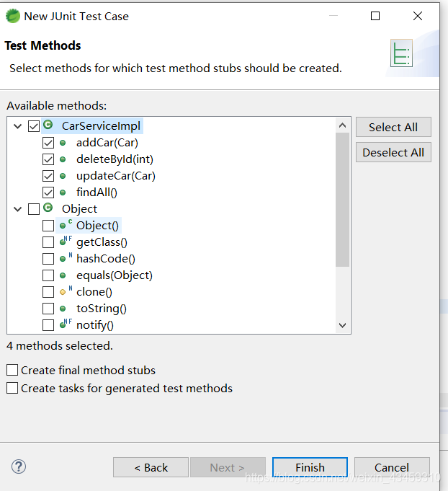Open the help question mark icon

pyautogui.click(x=19, y=466)
